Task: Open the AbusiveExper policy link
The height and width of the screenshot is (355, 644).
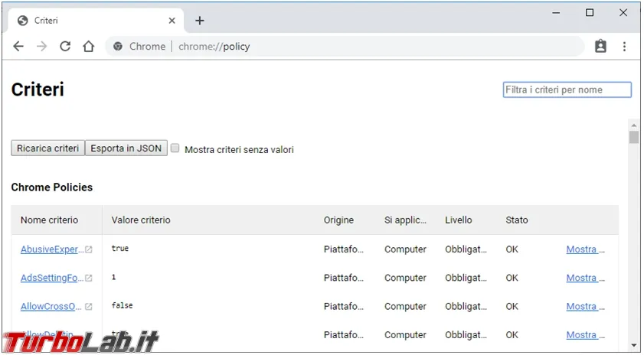Action: [52, 249]
